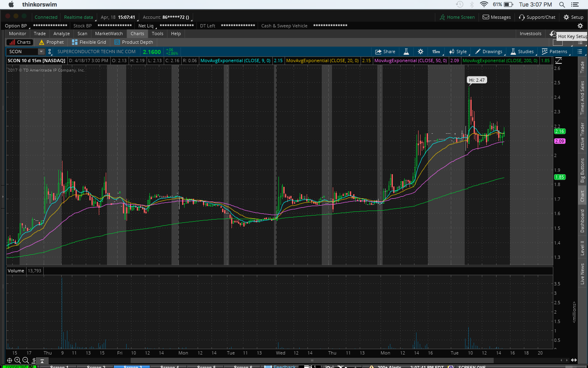Click the Support/Chat button
Image resolution: width=588 pixels, height=368 pixels.
coord(537,17)
